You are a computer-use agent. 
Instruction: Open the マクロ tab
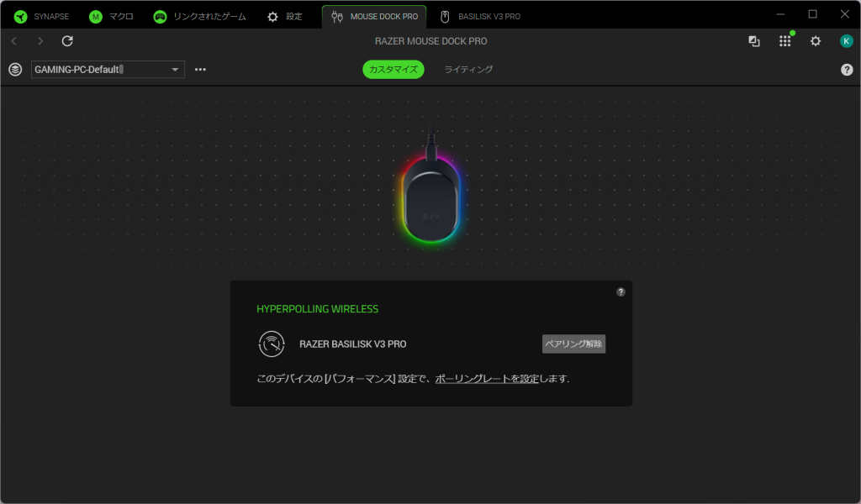click(x=112, y=17)
